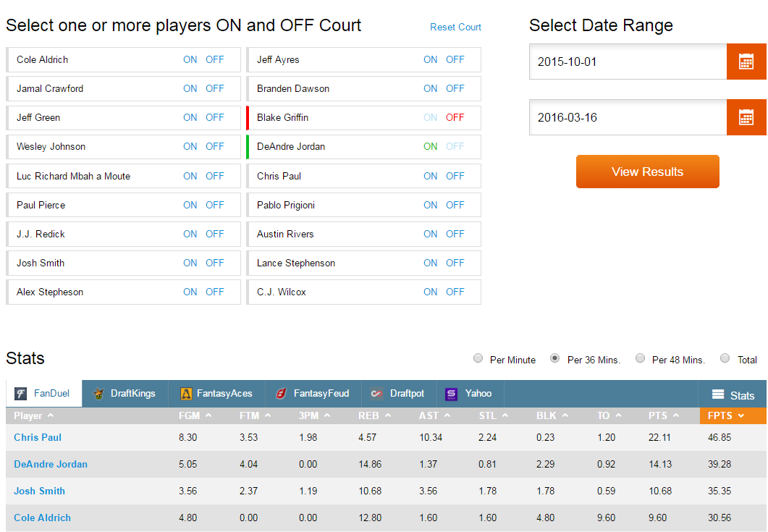This screenshot has width=768, height=532.
Task: Open Josh Smith link in stats table
Action: click(39, 491)
